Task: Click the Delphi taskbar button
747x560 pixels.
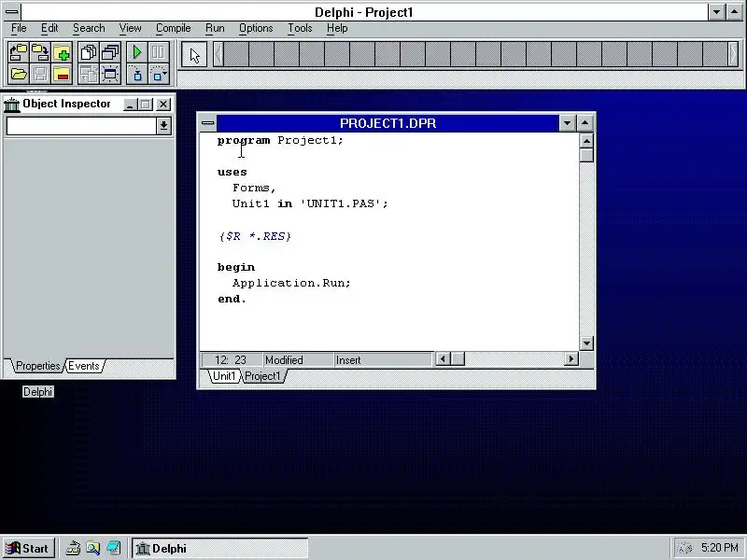Action: (219, 548)
